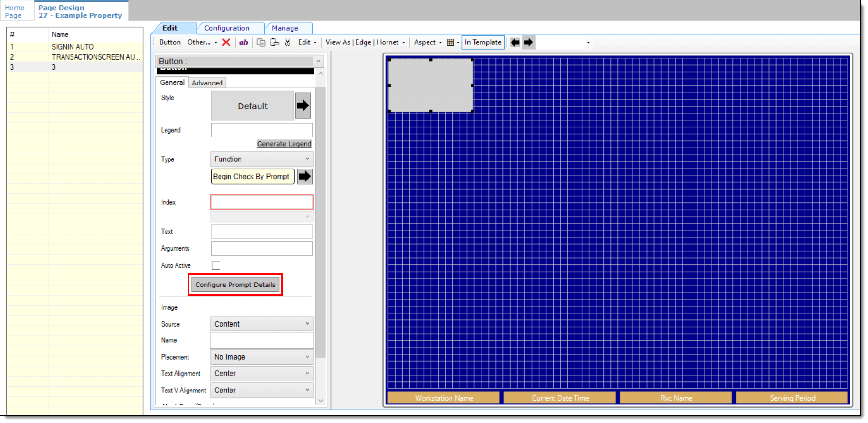Viewport: 868px width, 423px height.
Task: Open the grid options dropdown in toolbar
Action: (453, 42)
